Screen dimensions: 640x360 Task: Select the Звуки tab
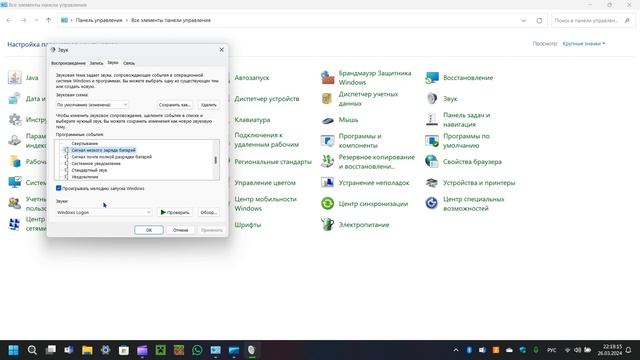pyautogui.click(x=113, y=63)
